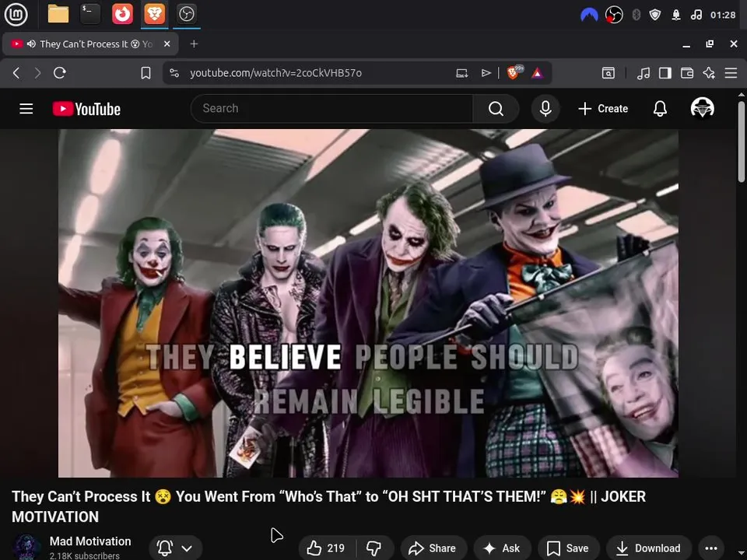Viewport: 747px width, 560px height.
Task: Save the video to a playlist
Action: (x=568, y=548)
